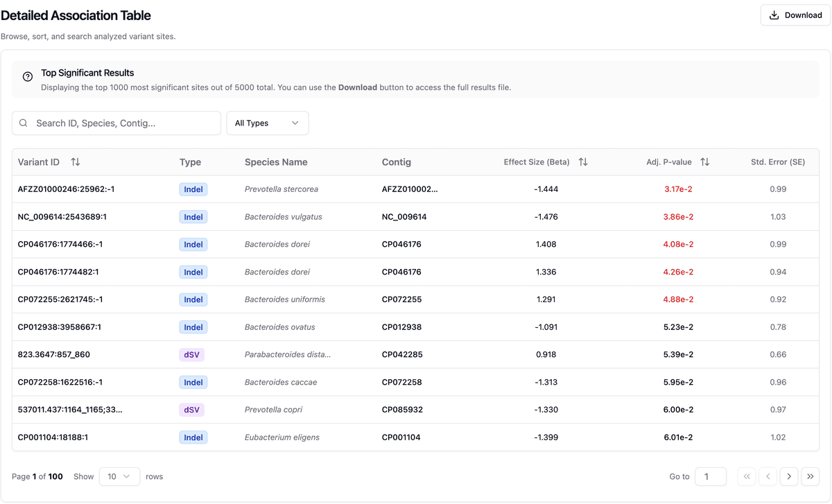832x504 pixels.
Task: Click the Eubacterium eligens species name
Action: pyautogui.click(x=278, y=437)
